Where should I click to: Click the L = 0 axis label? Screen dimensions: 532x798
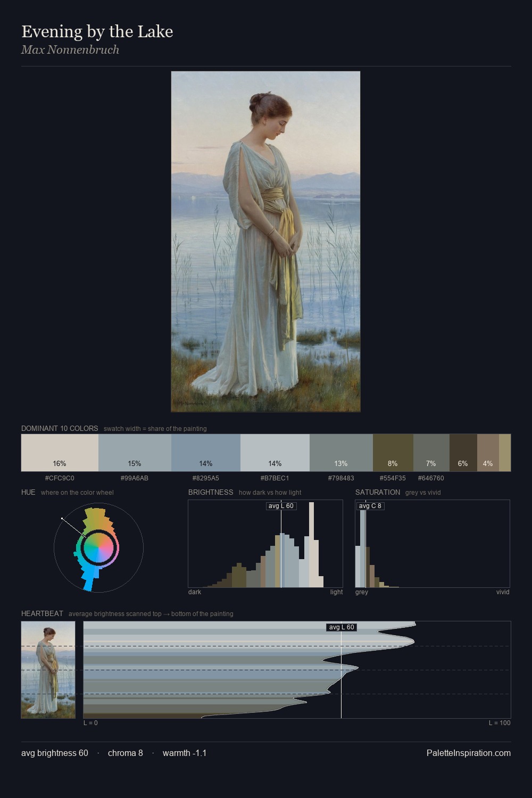pos(90,723)
